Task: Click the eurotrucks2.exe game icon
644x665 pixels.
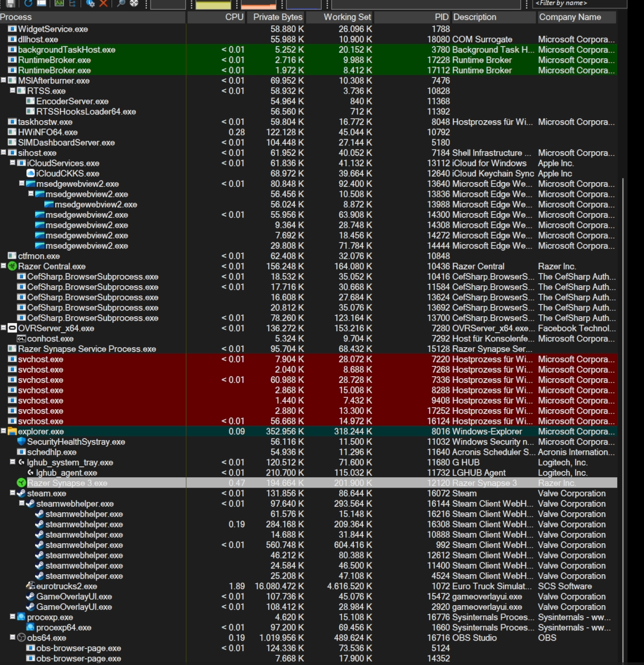Action: (x=30, y=586)
